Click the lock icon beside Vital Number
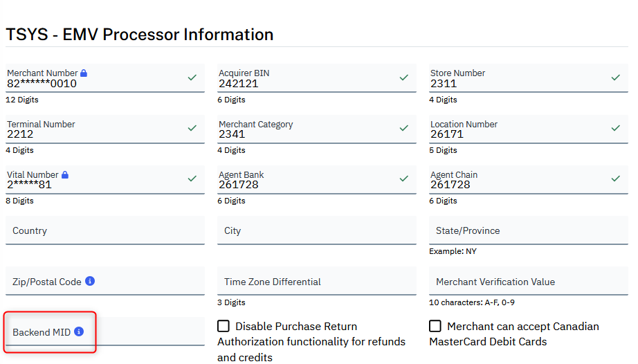This screenshot has width=638, height=364. 65,175
